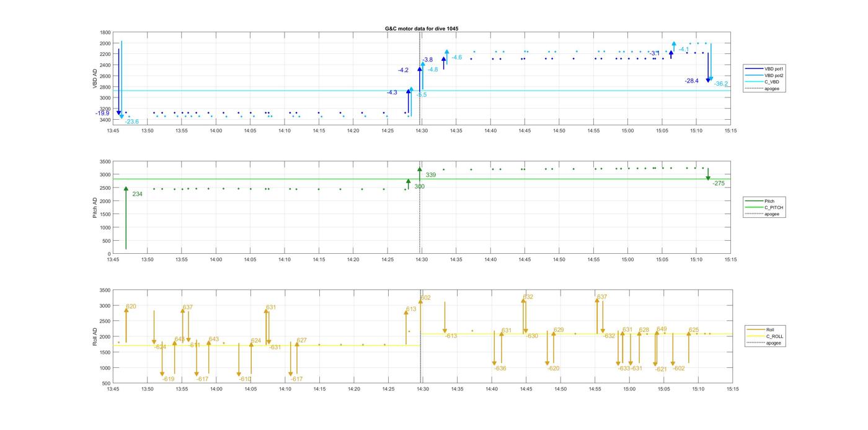Click the "628" roll data label
Viewport: 868px width, 430px height.
(644, 330)
